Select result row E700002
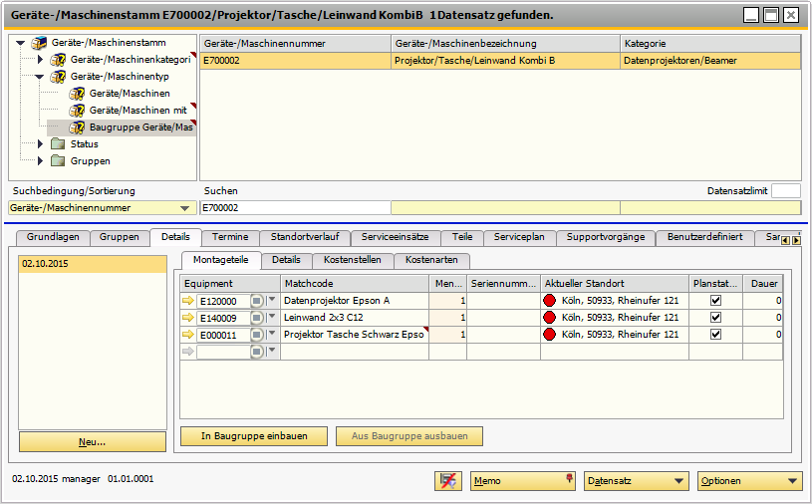Image resolution: width=812 pixels, height=504 pixels. coord(500,61)
